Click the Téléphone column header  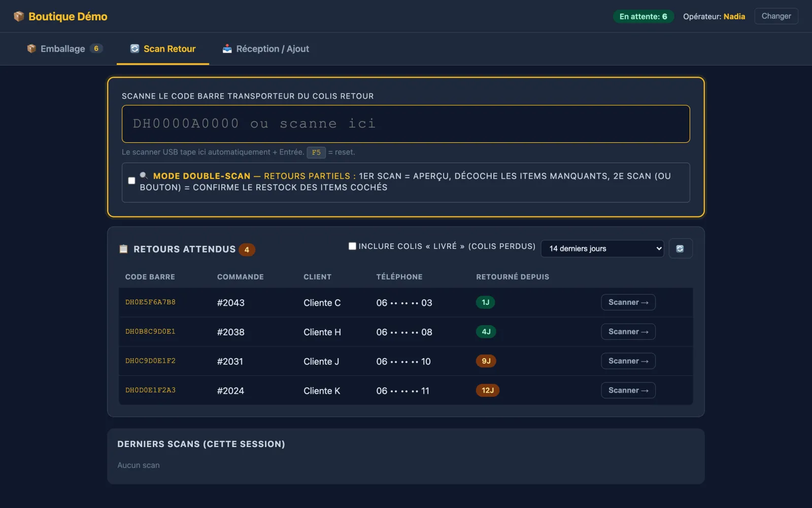pyautogui.click(x=399, y=277)
